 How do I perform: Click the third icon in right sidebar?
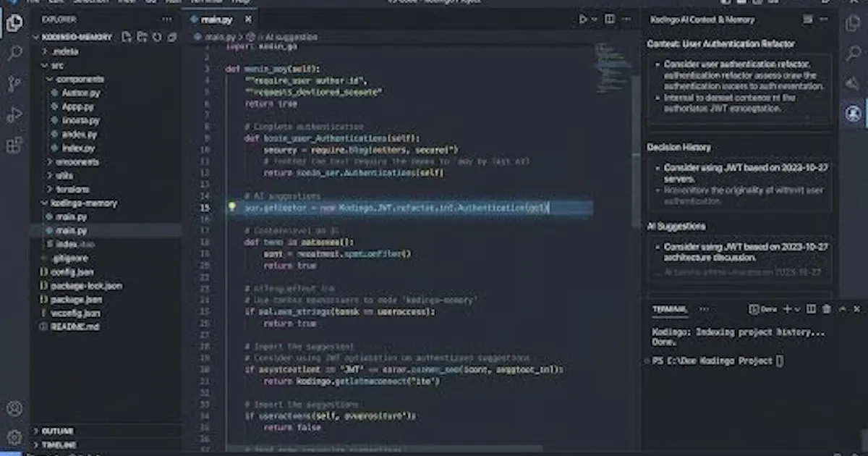click(x=854, y=84)
